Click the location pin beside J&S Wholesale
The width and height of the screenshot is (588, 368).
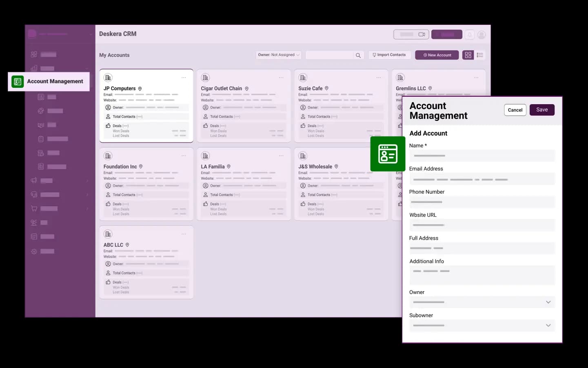click(x=336, y=167)
